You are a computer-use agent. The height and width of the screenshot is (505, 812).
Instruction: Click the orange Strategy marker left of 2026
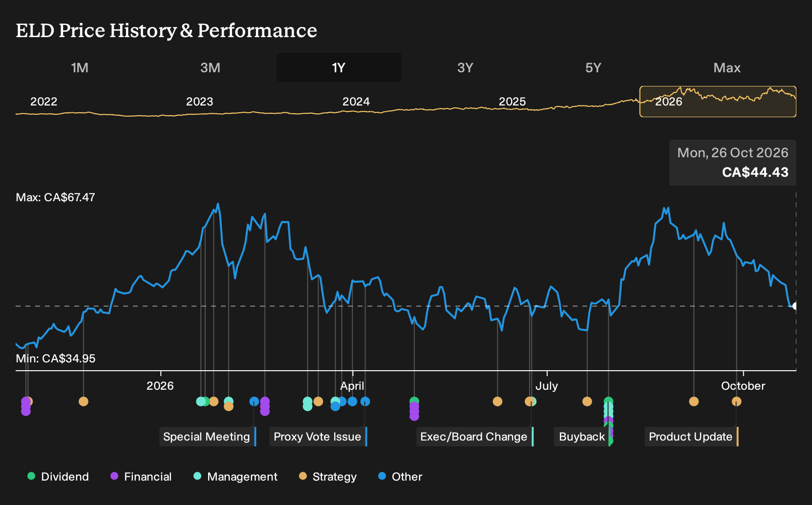pos(84,401)
